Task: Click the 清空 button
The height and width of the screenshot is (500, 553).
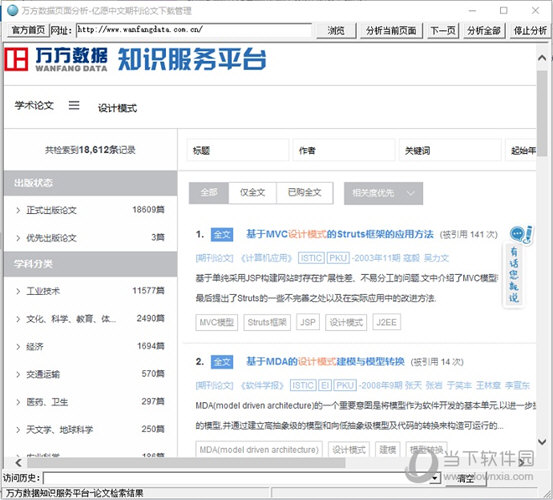Action: click(x=466, y=479)
